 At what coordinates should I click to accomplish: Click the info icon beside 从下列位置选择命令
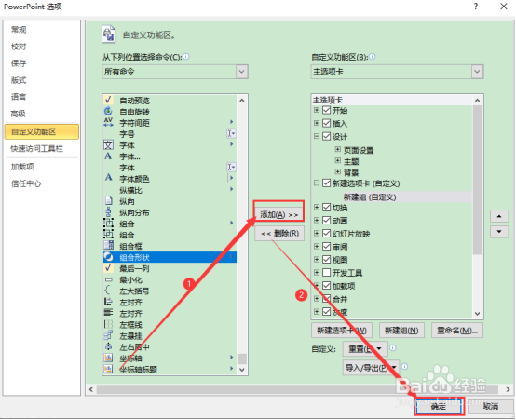(x=186, y=57)
